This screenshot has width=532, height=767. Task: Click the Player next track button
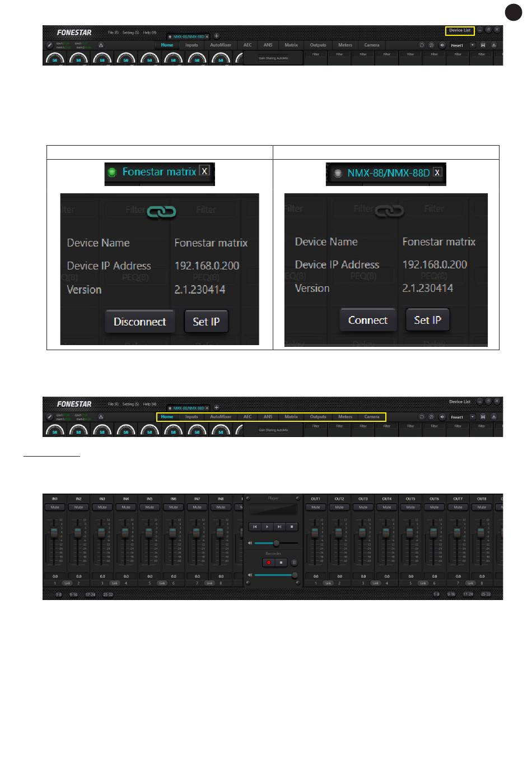click(x=279, y=527)
